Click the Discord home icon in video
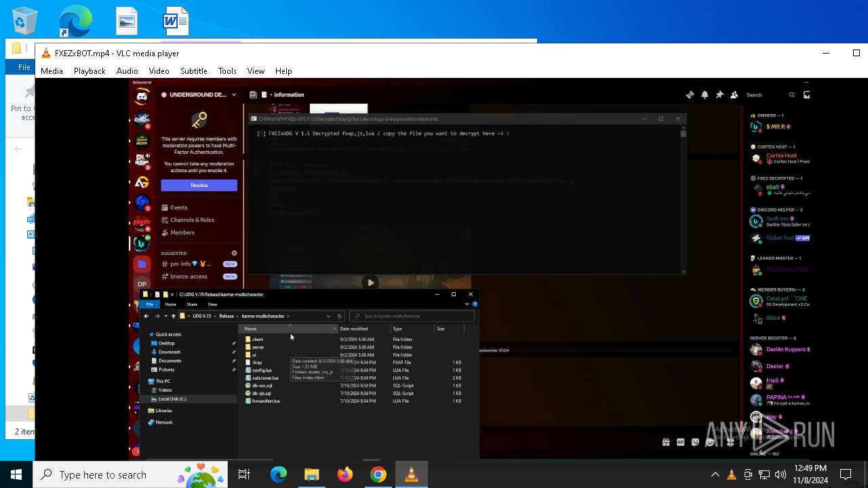The width and height of the screenshot is (868, 488). [x=142, y=97]
